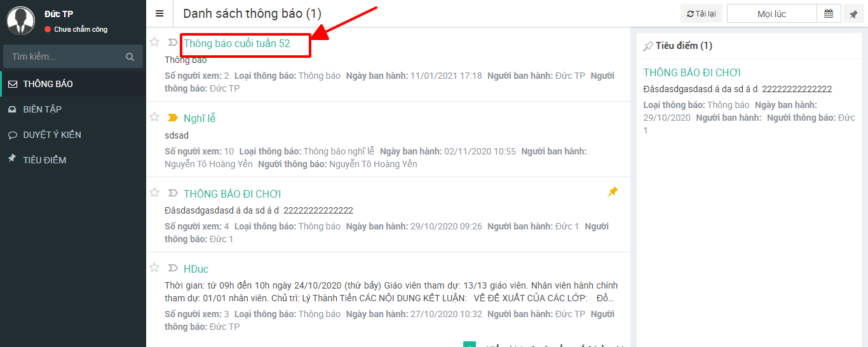Screen dimensions: 868x347
Task: Click the pin icon in top toolbar
Action: (853, 14)
